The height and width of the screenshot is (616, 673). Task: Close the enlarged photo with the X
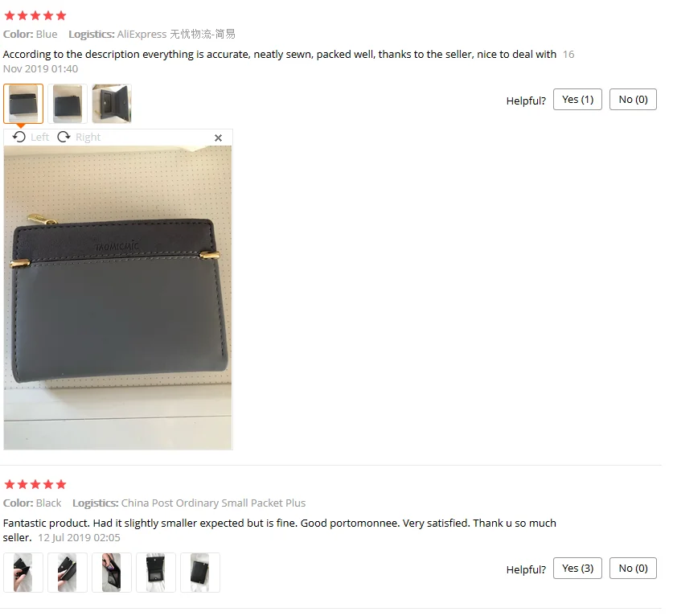(218, 138)
